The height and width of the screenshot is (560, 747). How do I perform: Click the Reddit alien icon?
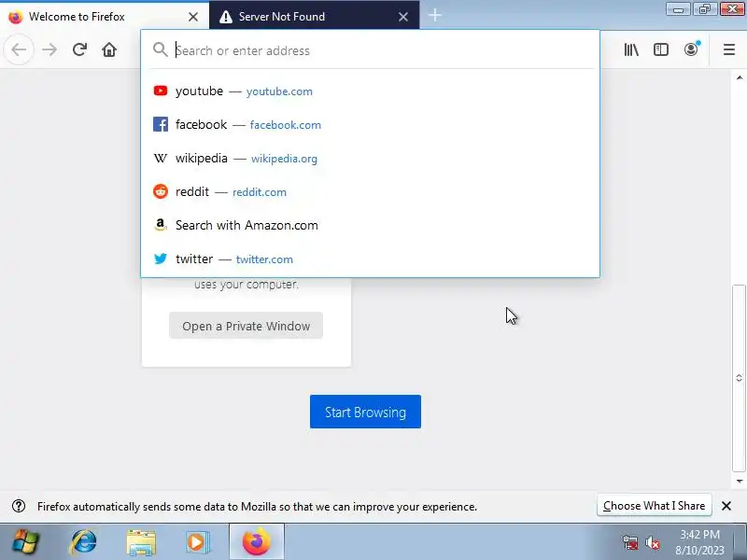coord(161,191)
